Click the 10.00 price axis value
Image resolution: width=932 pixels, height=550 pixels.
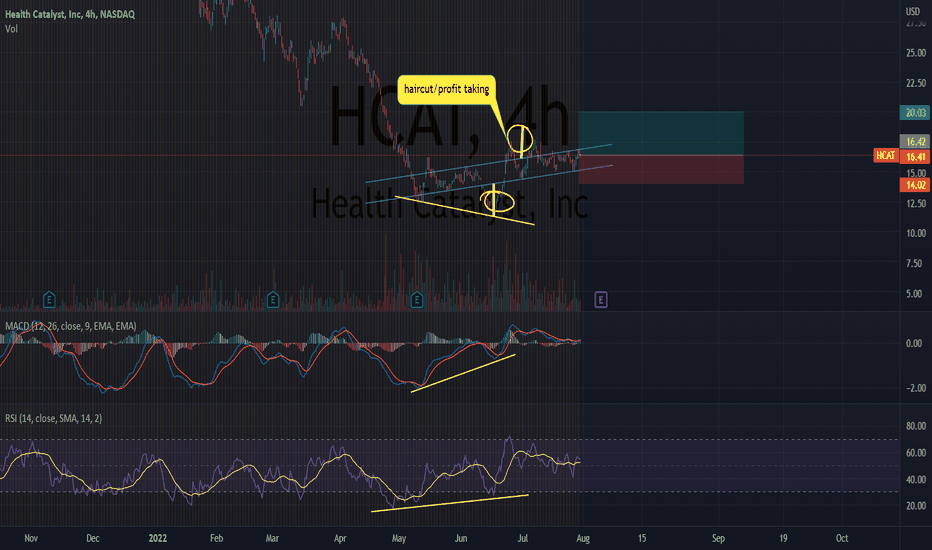pyautogui.click(x=915, y=233)
